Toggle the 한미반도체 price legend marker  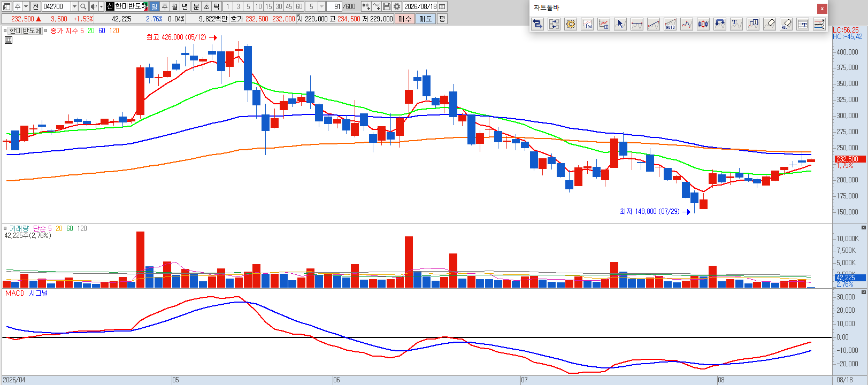[5, 30]
